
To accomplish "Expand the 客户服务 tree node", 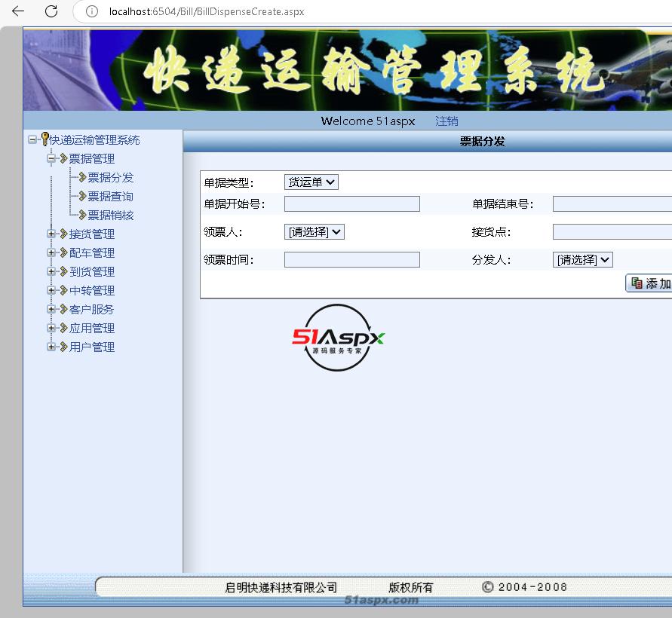I will 51,309.
